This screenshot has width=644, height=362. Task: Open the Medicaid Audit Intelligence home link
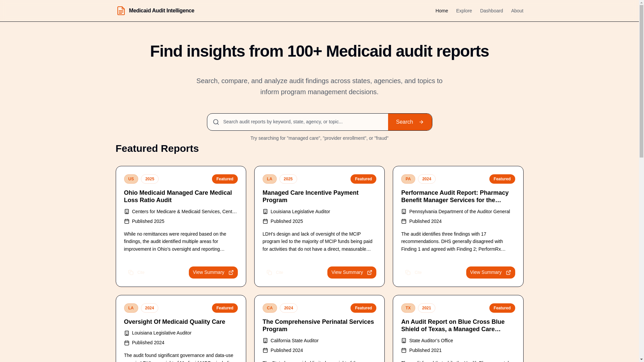[155, 11]
